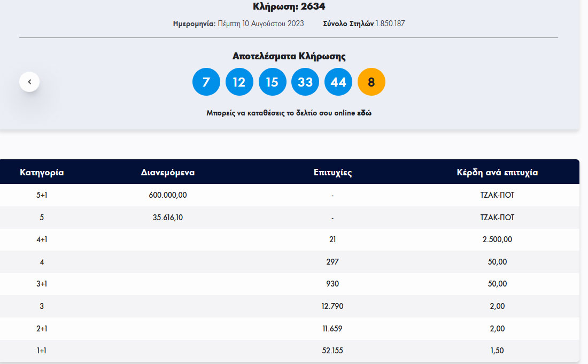Click the blue ball numbered 7
Image resolution: width=588 pixels, height=364 pixels.
pyautogui.click(x=206, y=82)
